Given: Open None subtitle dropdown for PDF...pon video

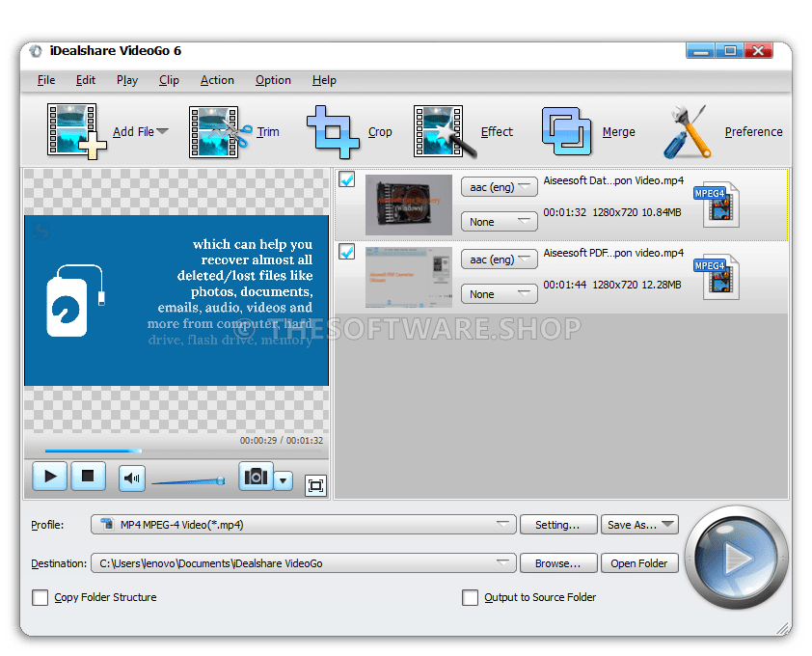Looking at the screenshot, I should click(500, 294).
